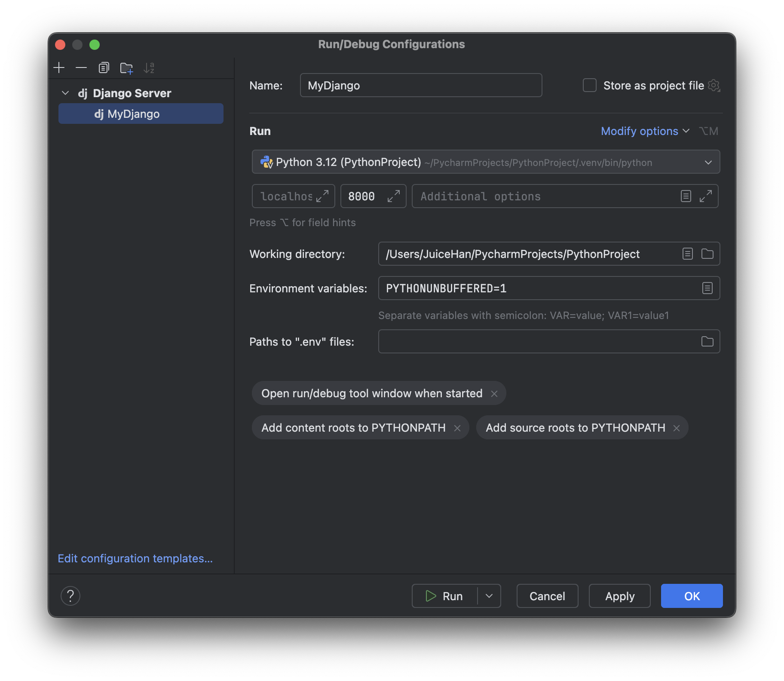
Task: Insert macros in Working directory field
Action: pos(688,254)
